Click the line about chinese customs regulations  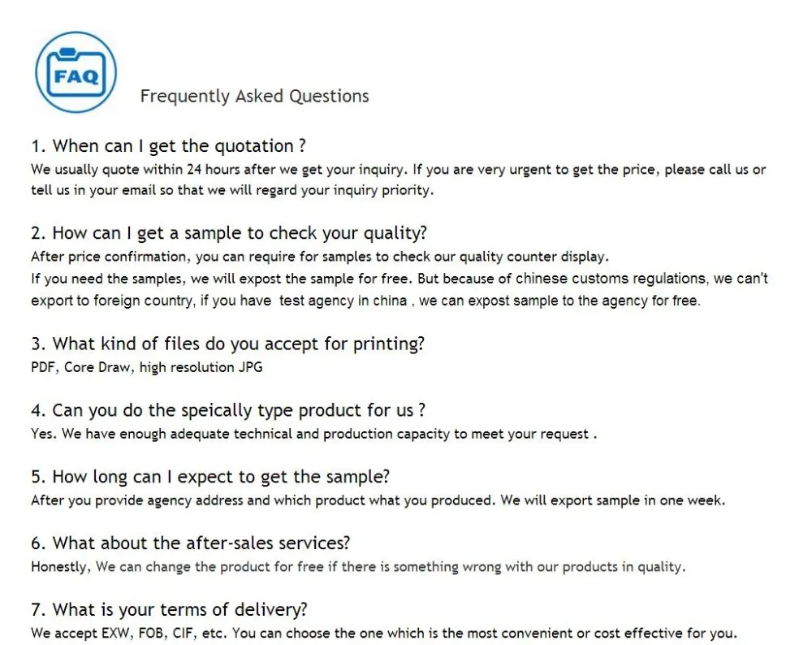399,279
